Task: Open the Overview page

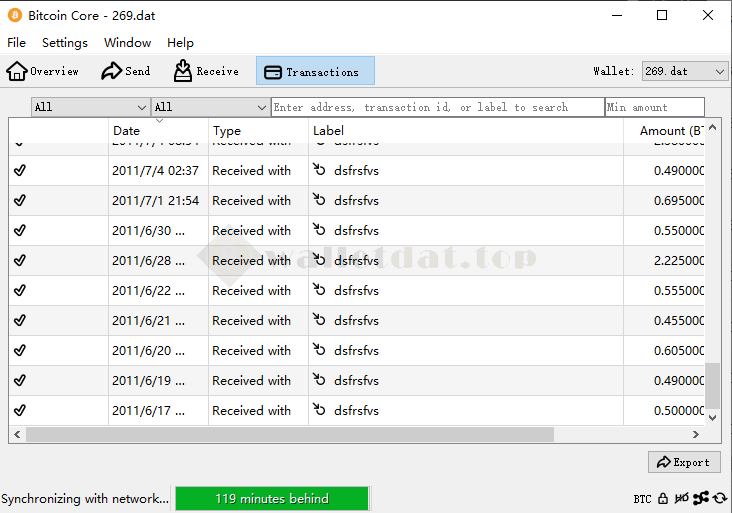Action: point(43,71)
